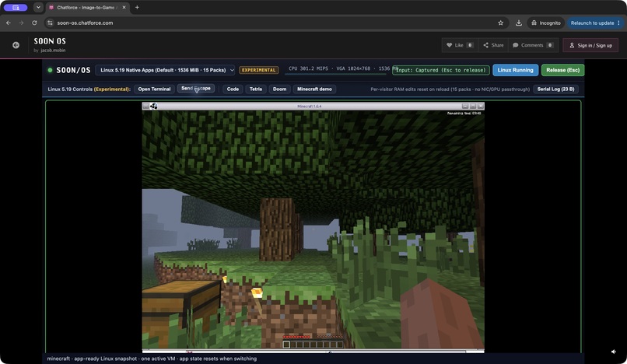Click Release (Esc) button
Screen dimensions: 627x364
coord(562,70)
